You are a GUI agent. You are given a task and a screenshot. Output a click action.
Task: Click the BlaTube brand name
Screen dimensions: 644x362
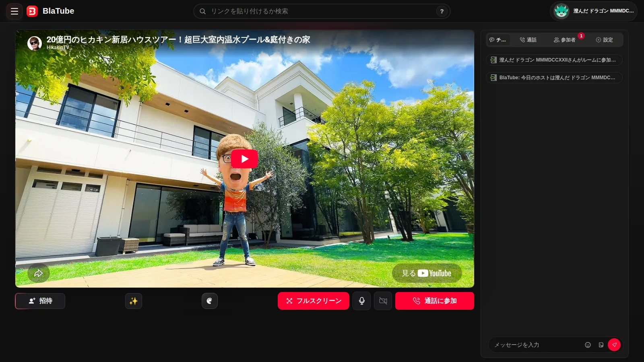click(x=58, y=11)
